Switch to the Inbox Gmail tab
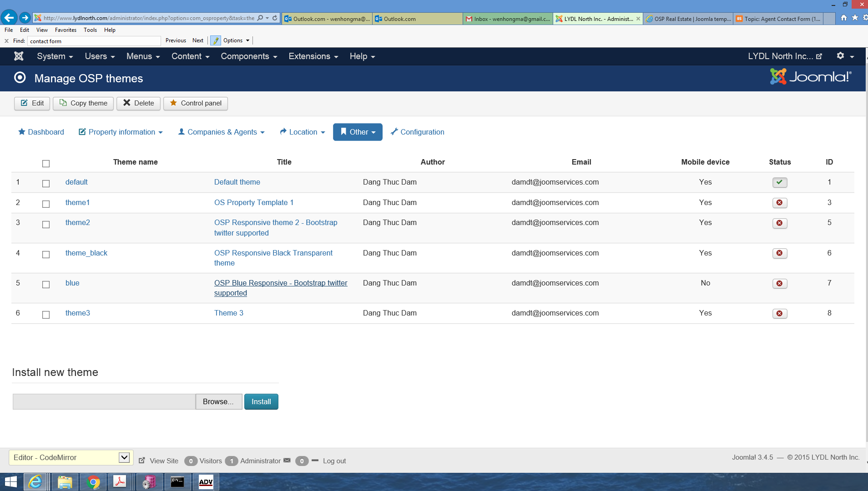868x491 pixels. (x=508, y=19)
